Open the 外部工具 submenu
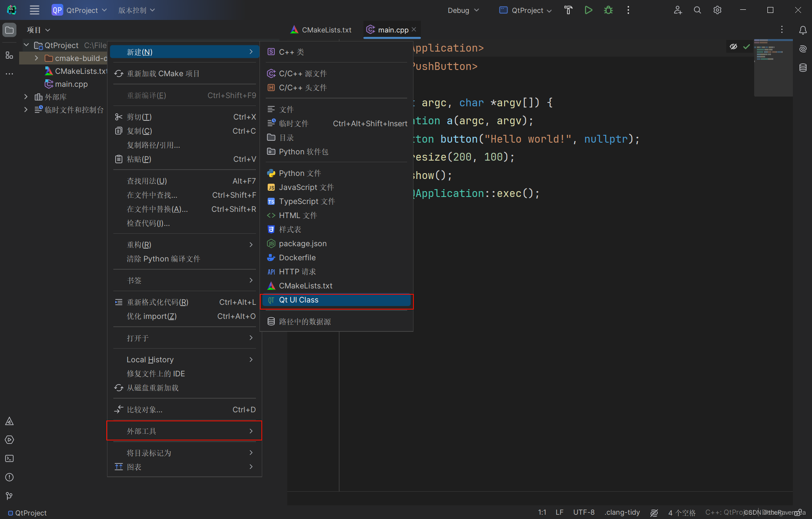This screenshot has width=812, height=519. tap(184, 431)
